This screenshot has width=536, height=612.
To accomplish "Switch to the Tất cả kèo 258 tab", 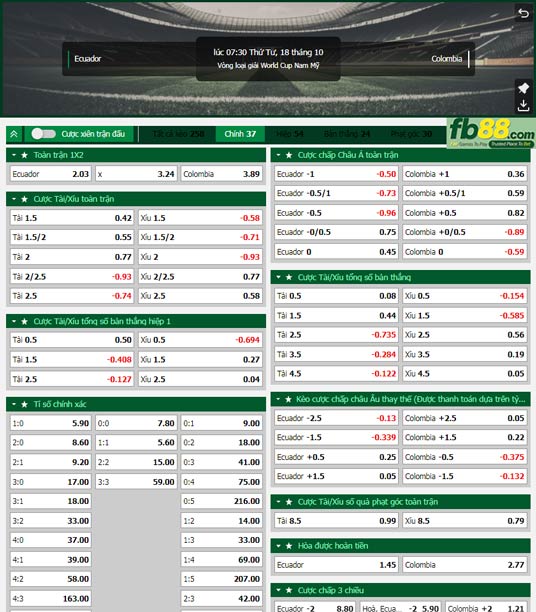I will coord(178,134).
